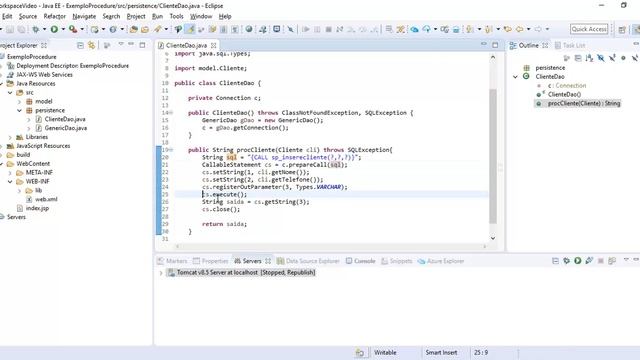Open the Source menu

[x=28, y=16]
